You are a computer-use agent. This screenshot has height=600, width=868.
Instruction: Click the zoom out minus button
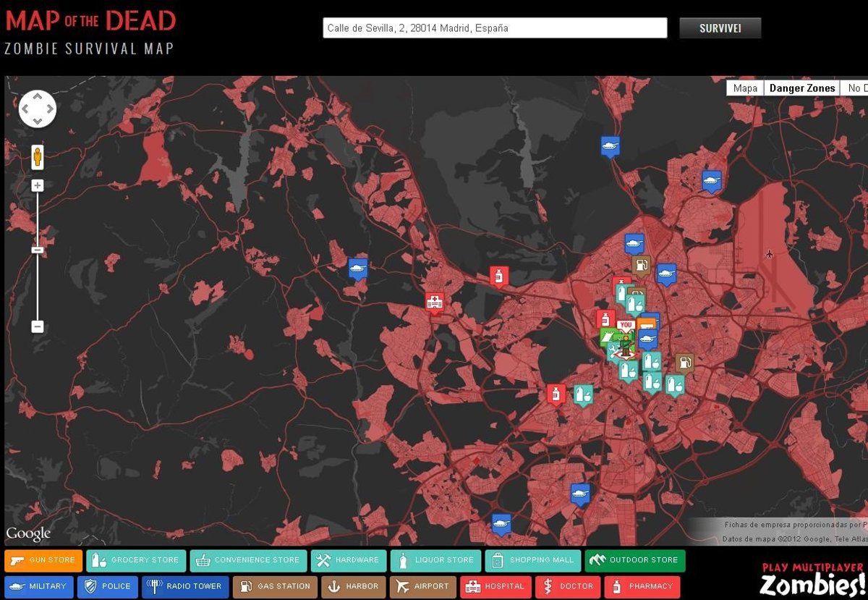(38, 326)
